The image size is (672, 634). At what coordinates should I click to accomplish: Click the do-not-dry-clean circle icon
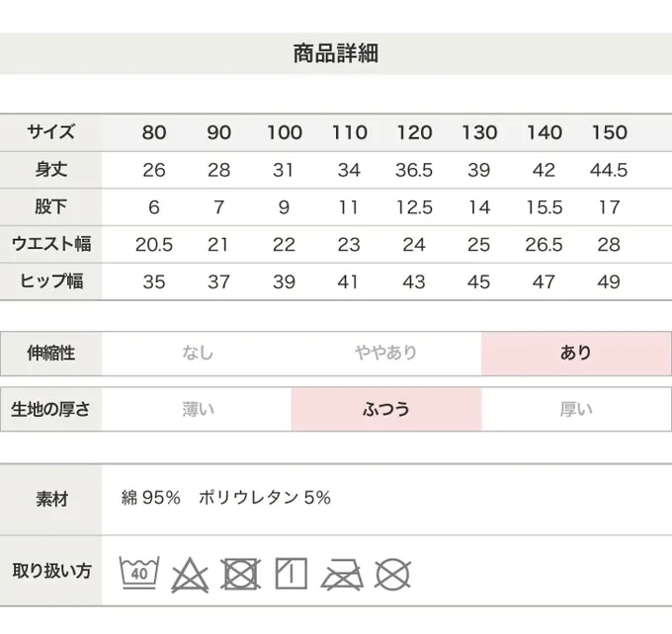(392, 575)
